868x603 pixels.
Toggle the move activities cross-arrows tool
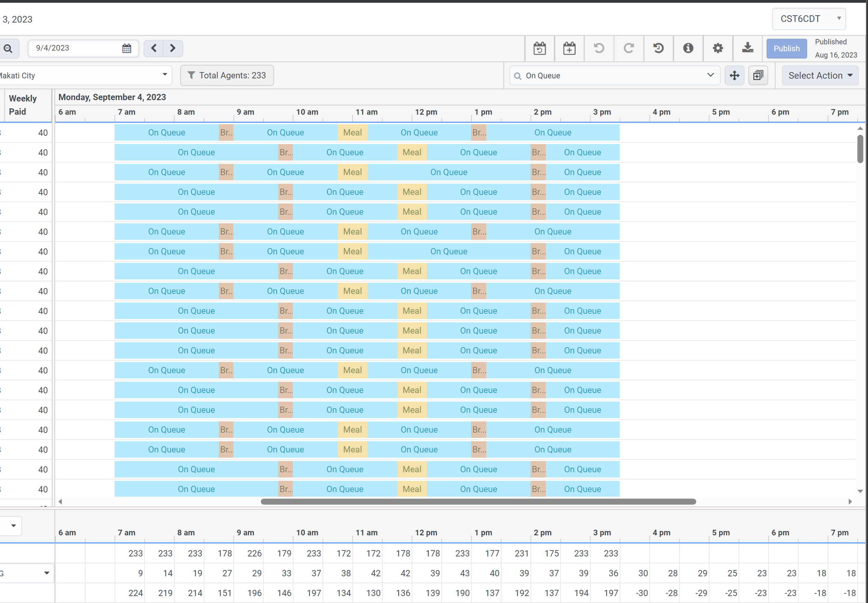[734, 75]
